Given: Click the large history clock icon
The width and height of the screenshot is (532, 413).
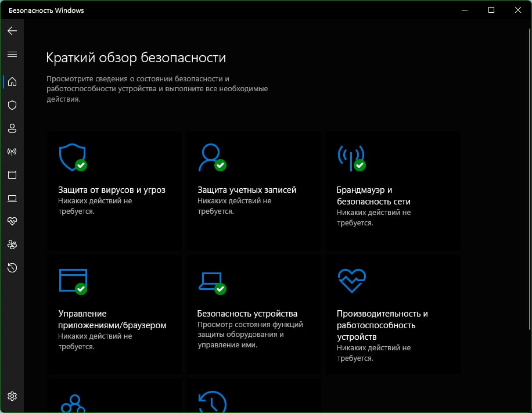Looking at the screenshot, I should (x=213, y=402).
